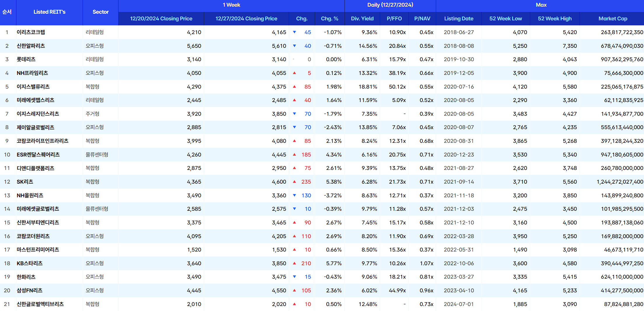Click the market cap 907,362,295,760
644x311 pixels.
click(622, 59)
